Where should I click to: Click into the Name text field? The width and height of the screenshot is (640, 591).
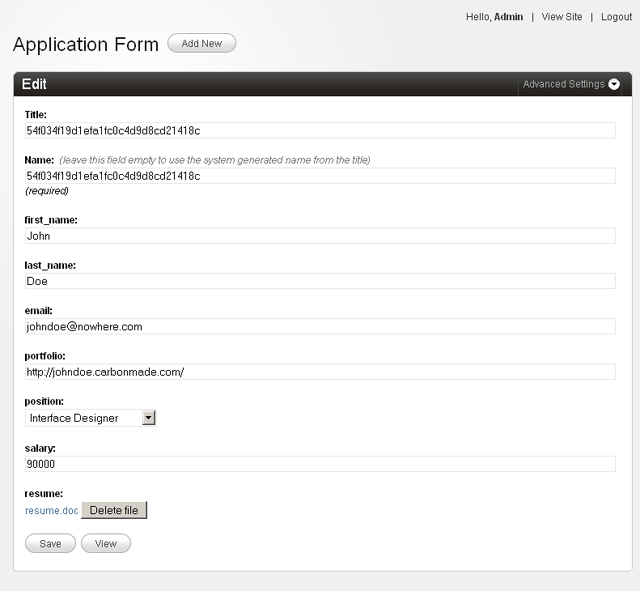(x=320, y=176)
